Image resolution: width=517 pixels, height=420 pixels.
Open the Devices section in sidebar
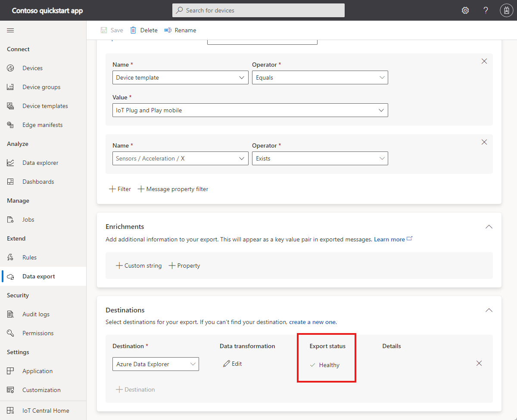click(x=32, y=68)
